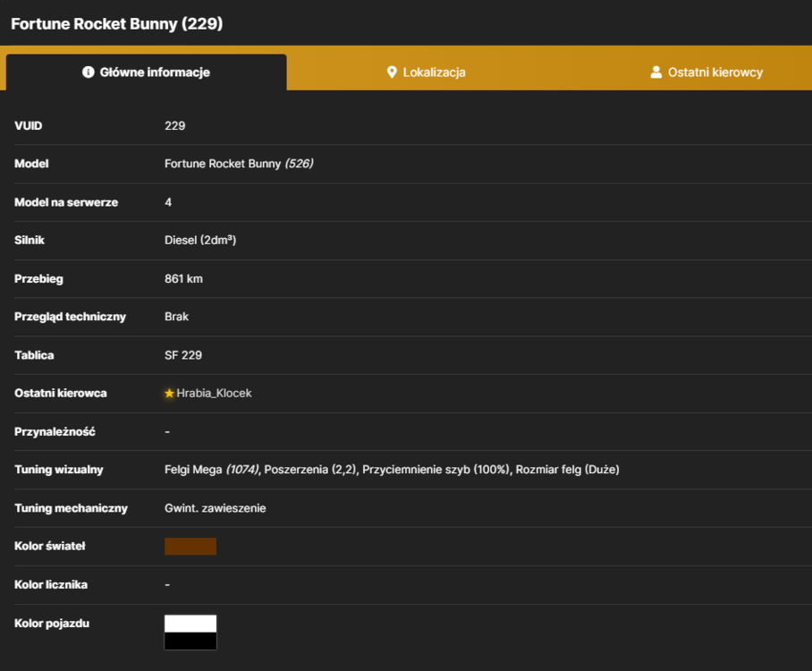Select the plate number SF 229
The width and height of the screenshot is (812, 671).
pyautogui.click(x=183, y=355)
